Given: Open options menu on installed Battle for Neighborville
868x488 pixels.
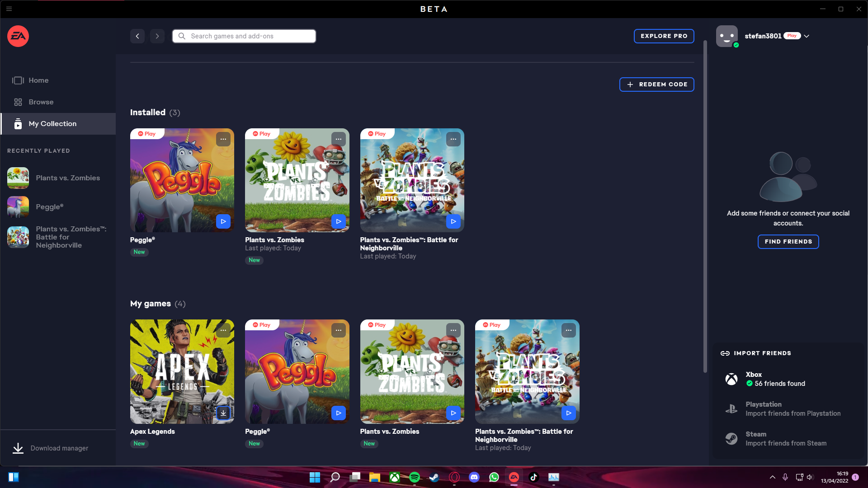Looking at the screenshot, I should point(453,139).
